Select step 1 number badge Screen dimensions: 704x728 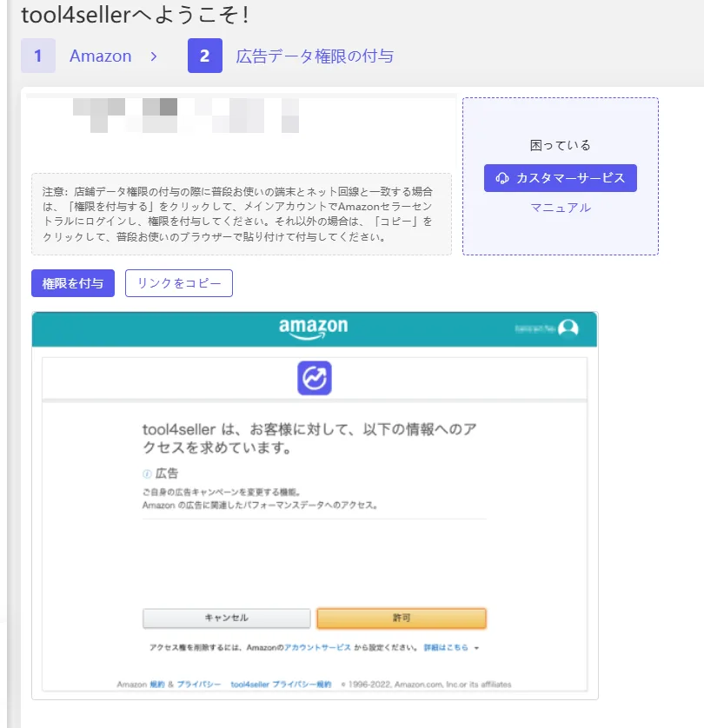(x=38, y=56)
